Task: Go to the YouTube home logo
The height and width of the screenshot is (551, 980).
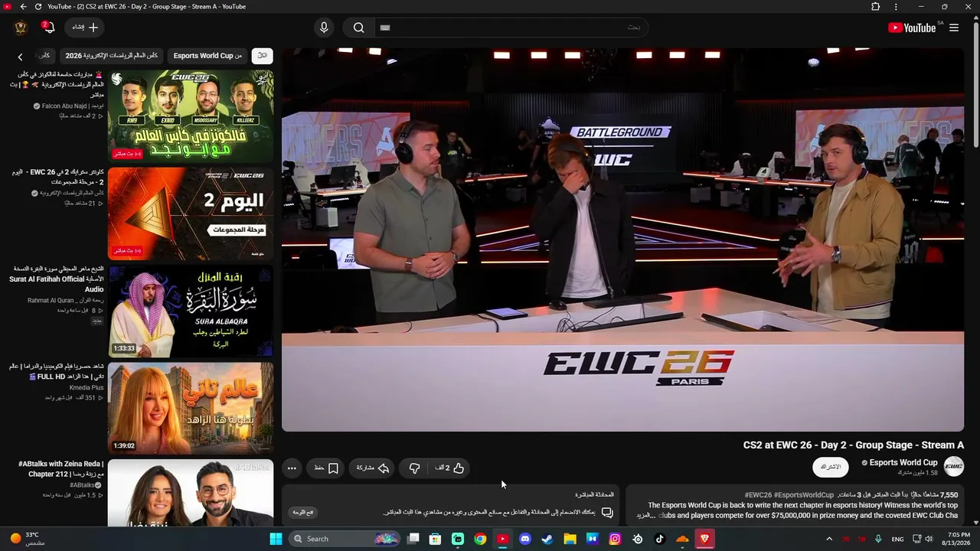Action: click(x=912, y=28)
